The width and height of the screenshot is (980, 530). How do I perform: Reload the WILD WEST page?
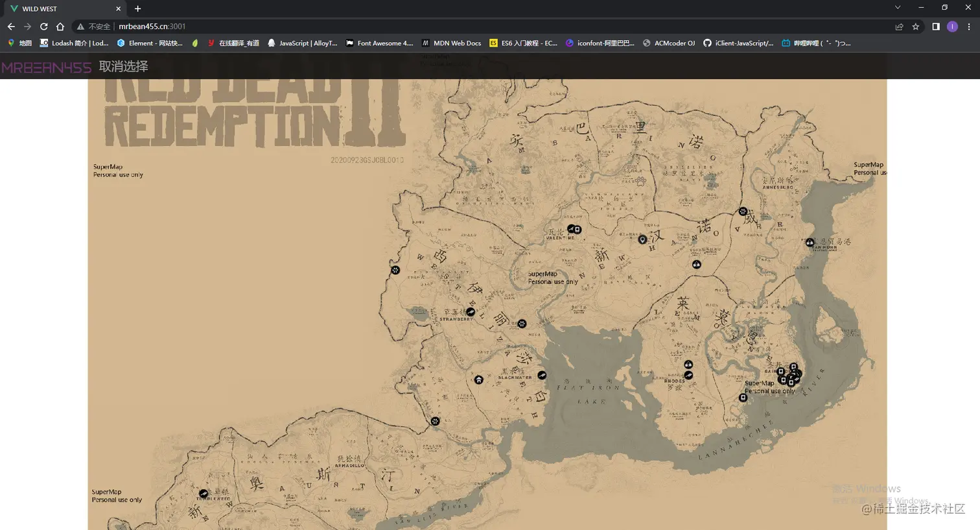point(43,27)
